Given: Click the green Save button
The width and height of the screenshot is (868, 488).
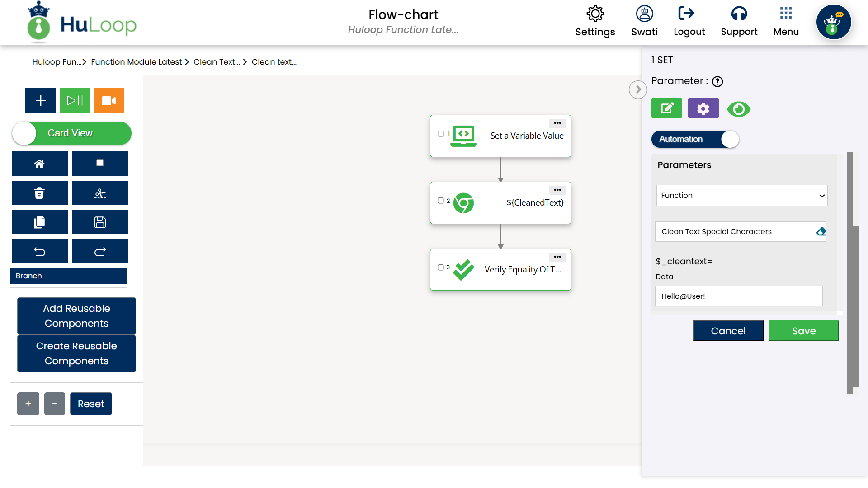Looking at the screenshot, I should 803,331.
